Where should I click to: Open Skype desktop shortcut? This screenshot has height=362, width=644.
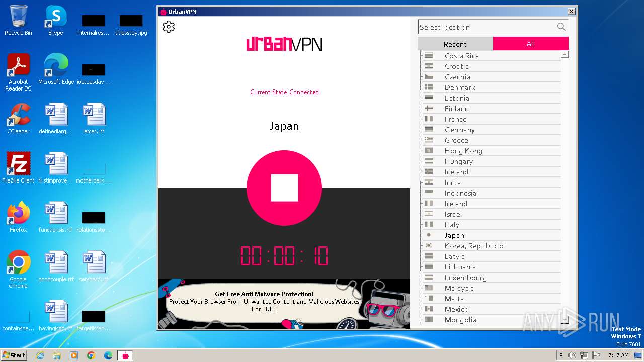coord(56,21)
